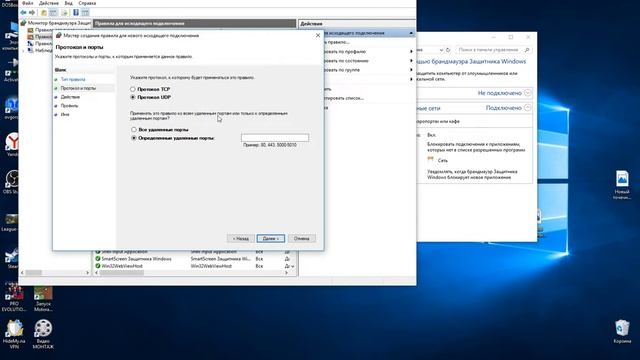The width and height of the screenshot is (640, 360).
Task: Open the 'Файл' menu
Action: (28, 3)
